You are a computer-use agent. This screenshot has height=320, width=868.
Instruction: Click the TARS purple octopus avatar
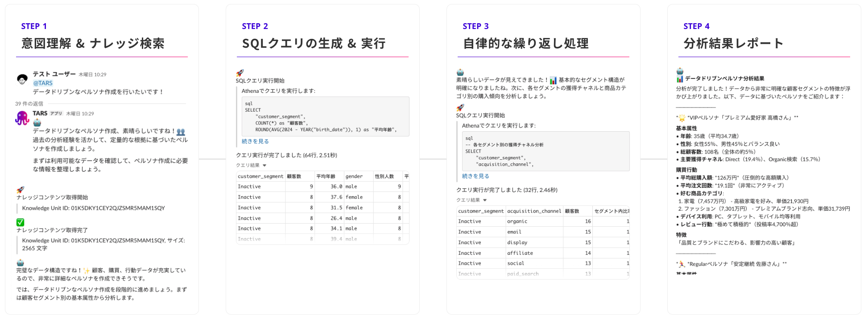[22, 118]
